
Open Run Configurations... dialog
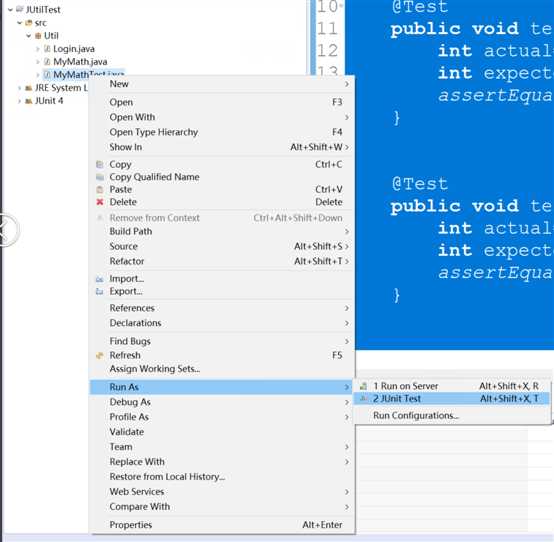(452, 416)
